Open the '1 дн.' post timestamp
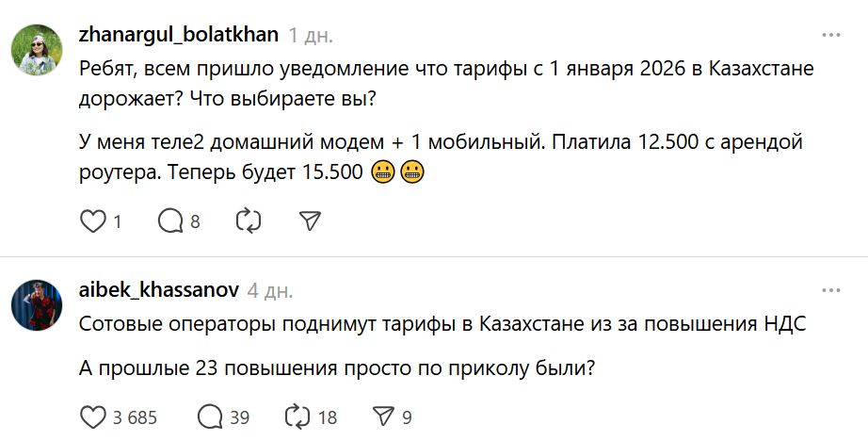The width and height of the screenshot is (868, 441). (x=311, y=36)
